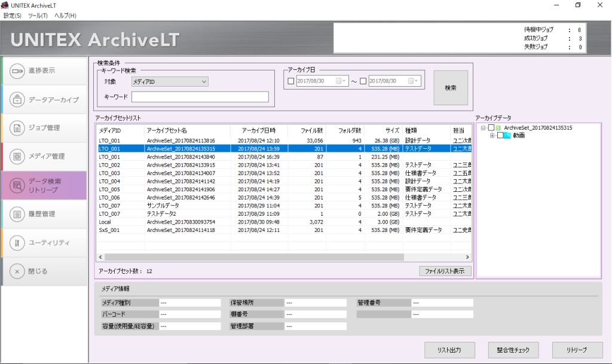Select the サンプルデータ archive set row
Viewport: 612px width, 364px height.
pyautogui.click(x=284, y=206)
